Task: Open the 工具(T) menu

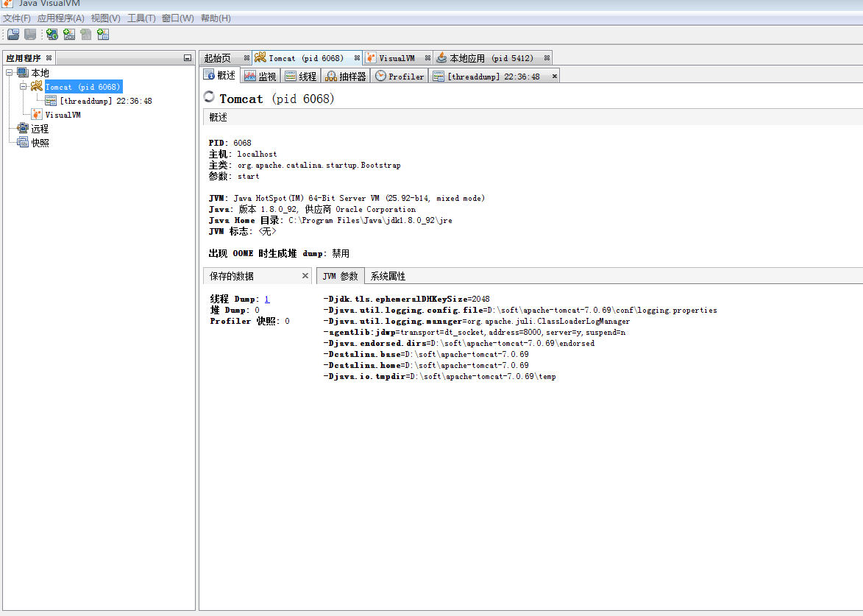Action: click(141, 18)
